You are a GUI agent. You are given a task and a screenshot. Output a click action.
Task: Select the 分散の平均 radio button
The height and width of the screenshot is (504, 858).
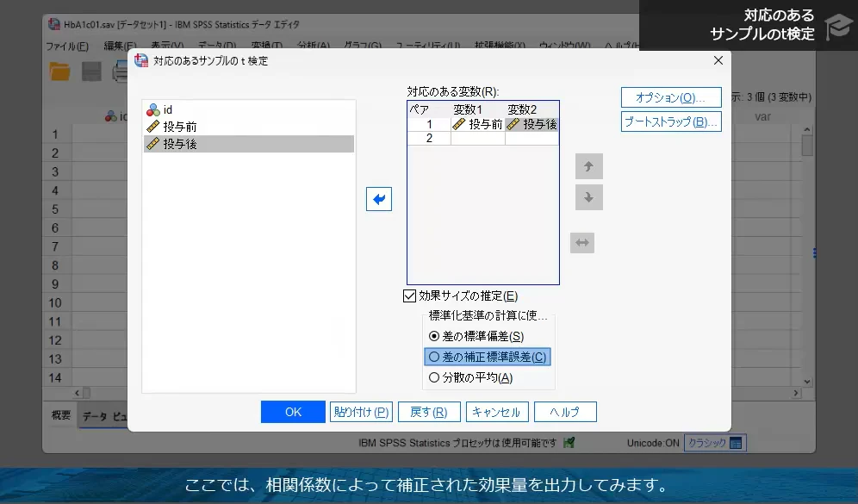click(434, 376)
